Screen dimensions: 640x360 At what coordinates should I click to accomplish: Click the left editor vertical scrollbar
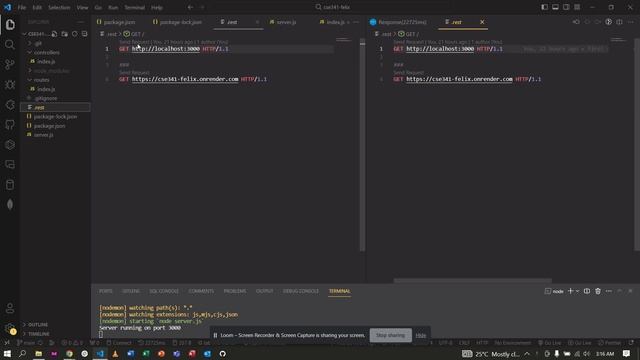[362, 145]
